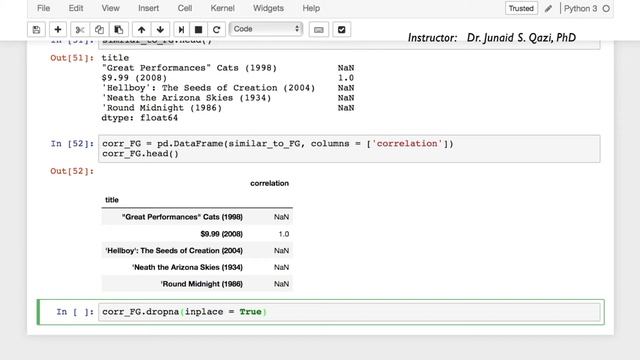Image resolution: width=640 pixels, height=360 pixels.
Task: Click table row "Great Performances" Cats (1998)
Action: point(197,217)
